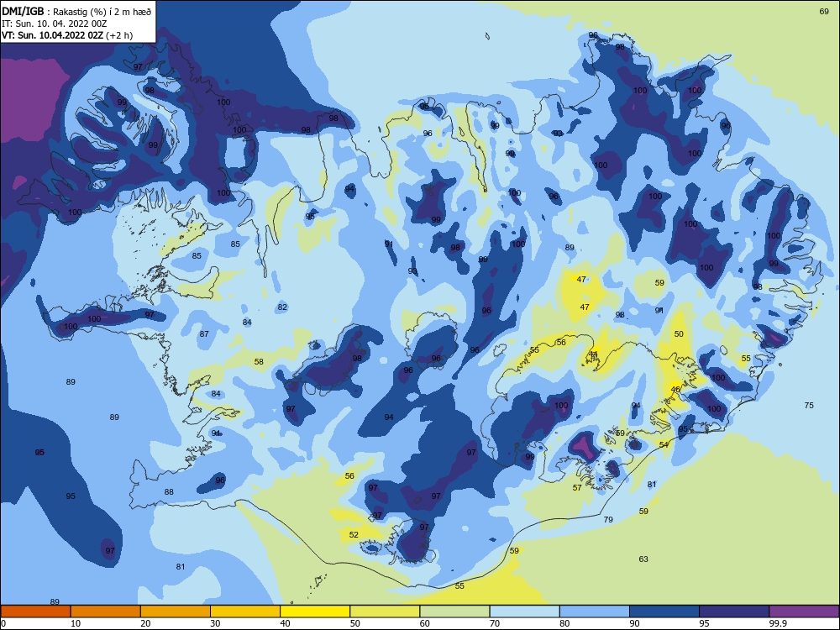Click the 30–40 golden legend swatch
The image size is (840, 630).
click(245, 612)
